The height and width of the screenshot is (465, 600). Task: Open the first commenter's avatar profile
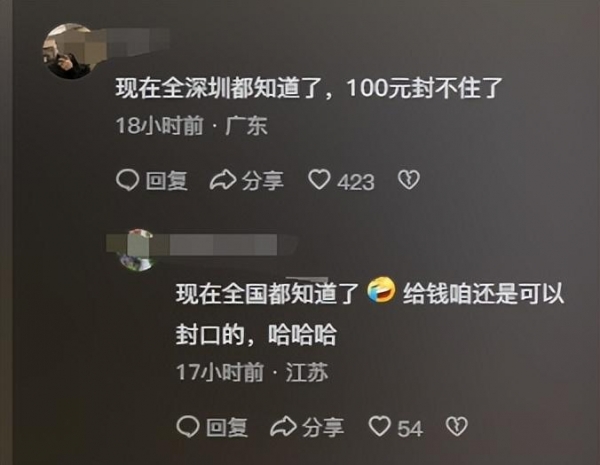pos(69,51)
